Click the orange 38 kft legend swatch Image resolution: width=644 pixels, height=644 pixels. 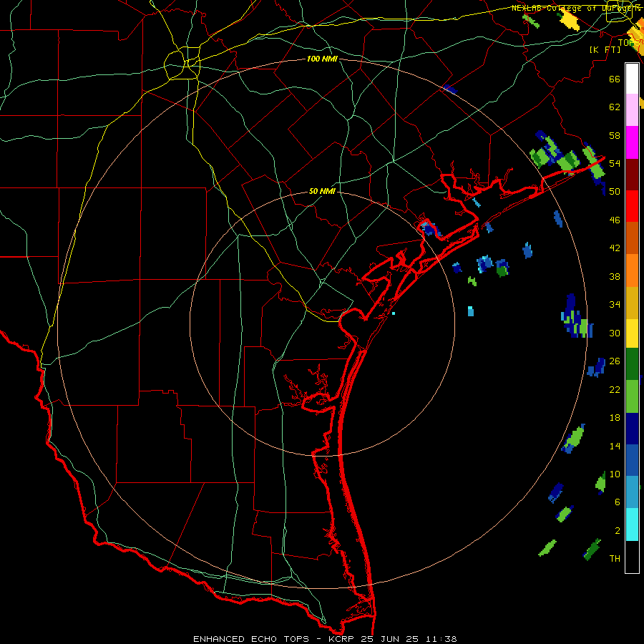(x=632, y=270)
